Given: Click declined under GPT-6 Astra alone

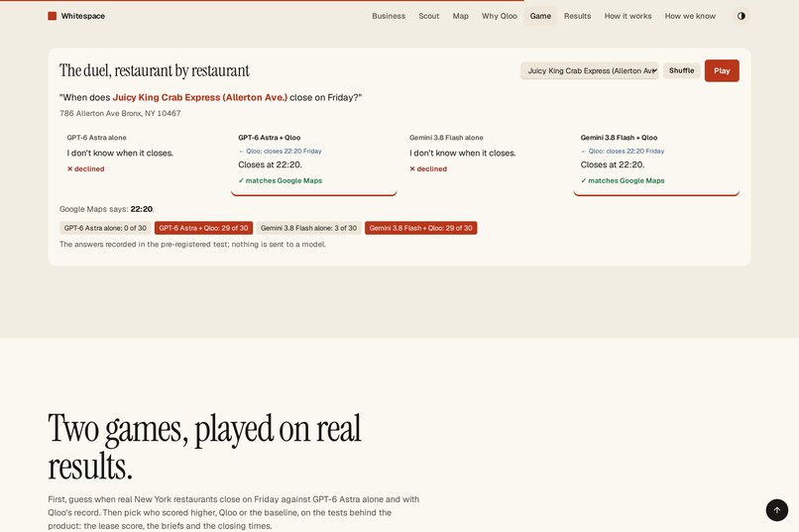Looking at the screenshot, I should point(85,169).
